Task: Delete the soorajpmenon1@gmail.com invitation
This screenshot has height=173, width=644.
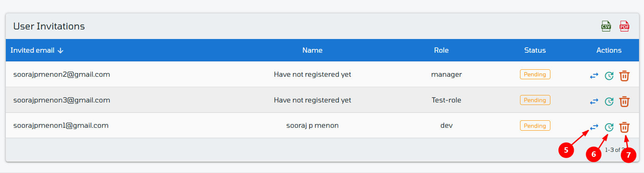Action: point(624,127)
